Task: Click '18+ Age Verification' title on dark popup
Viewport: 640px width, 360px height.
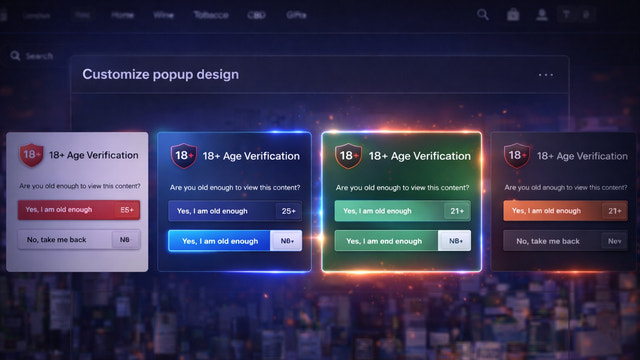Action: (x=582, y=156)
